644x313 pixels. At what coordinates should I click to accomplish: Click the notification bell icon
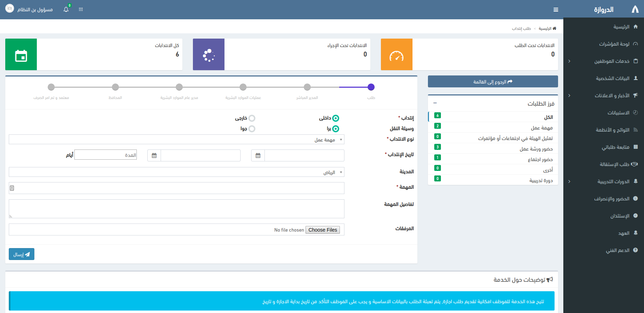click(x=66, y=9)
